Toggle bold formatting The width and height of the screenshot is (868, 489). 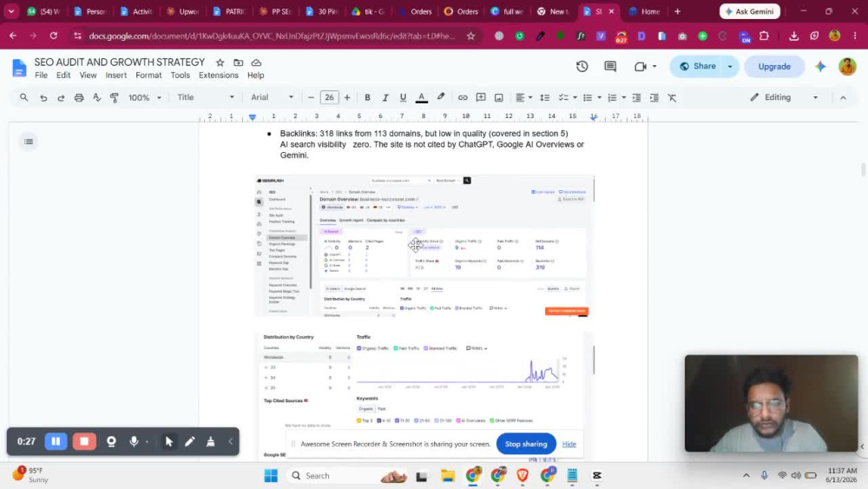click(367, 97)
